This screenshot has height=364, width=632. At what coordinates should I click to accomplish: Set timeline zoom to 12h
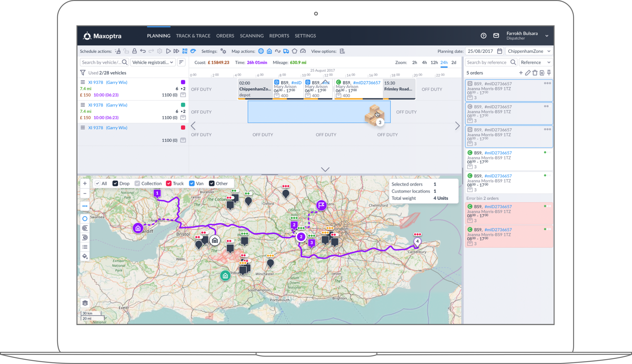[434, 62]
